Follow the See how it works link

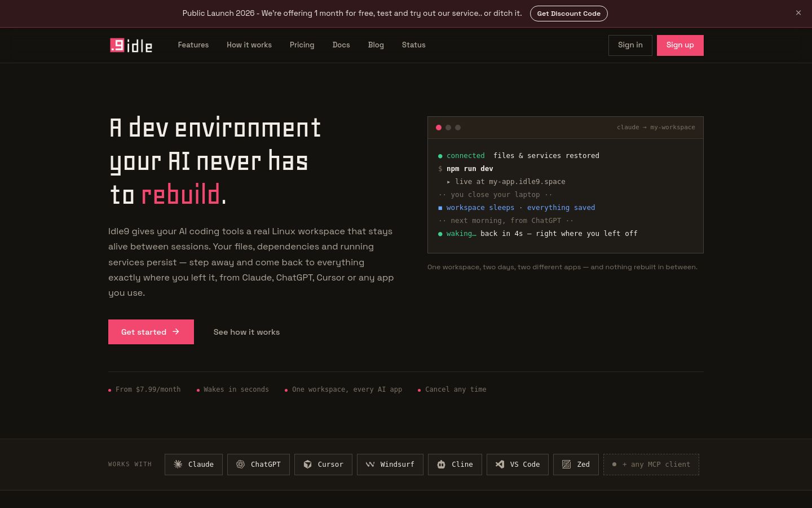point(246,332)
